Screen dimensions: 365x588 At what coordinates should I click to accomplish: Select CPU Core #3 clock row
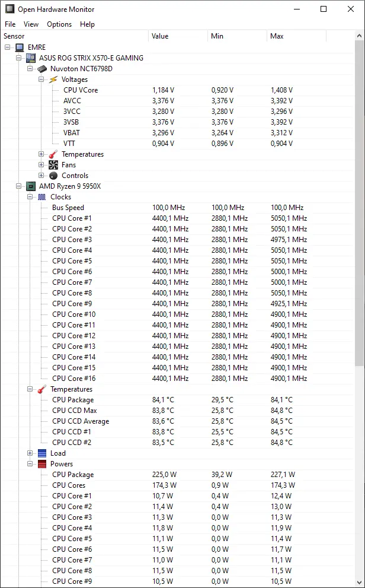point(178,239)
